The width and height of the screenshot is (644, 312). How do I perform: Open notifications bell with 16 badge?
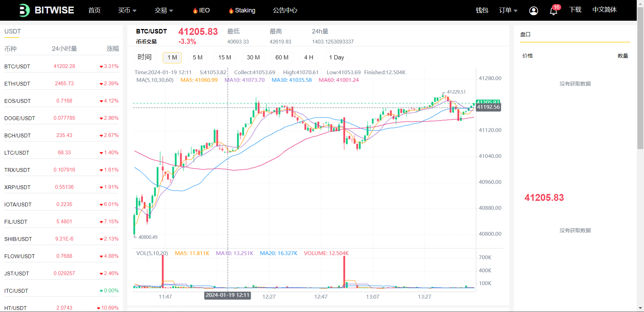tap(554, 10)
